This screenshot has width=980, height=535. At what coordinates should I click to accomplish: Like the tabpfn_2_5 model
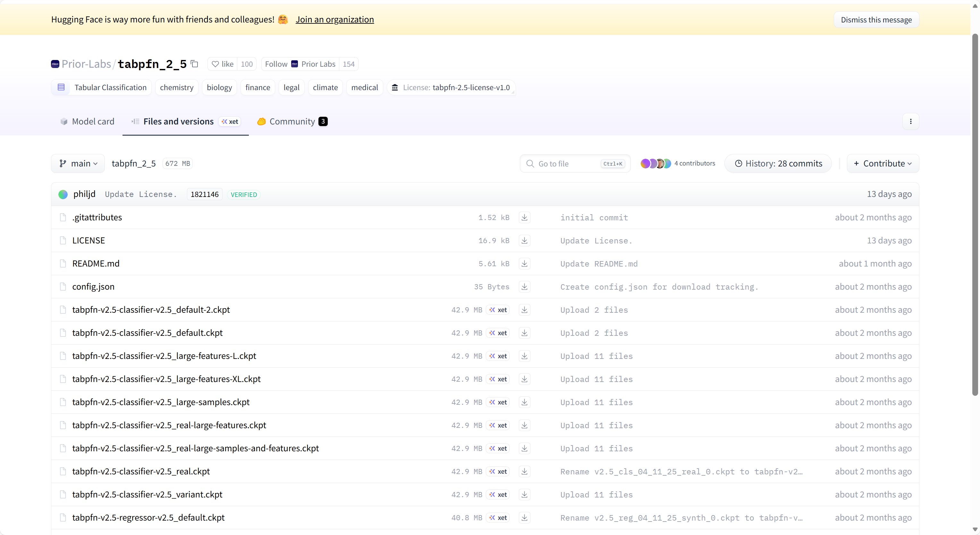click(223, 64)
